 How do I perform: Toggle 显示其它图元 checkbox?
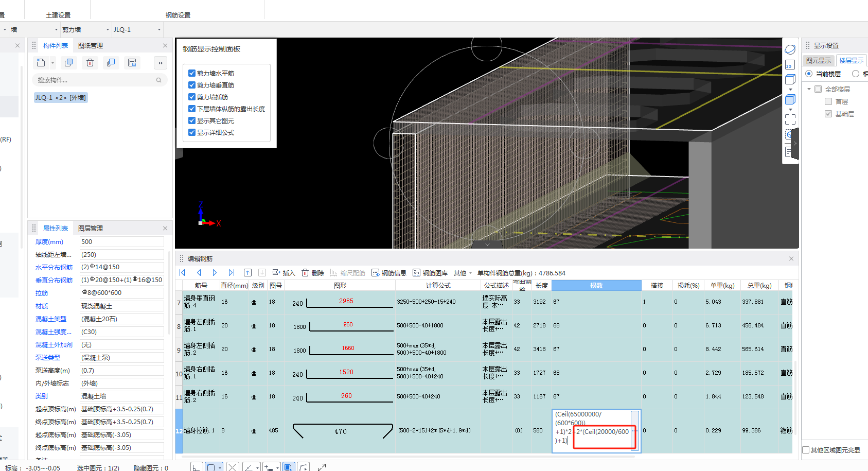(x=192, y=120)
